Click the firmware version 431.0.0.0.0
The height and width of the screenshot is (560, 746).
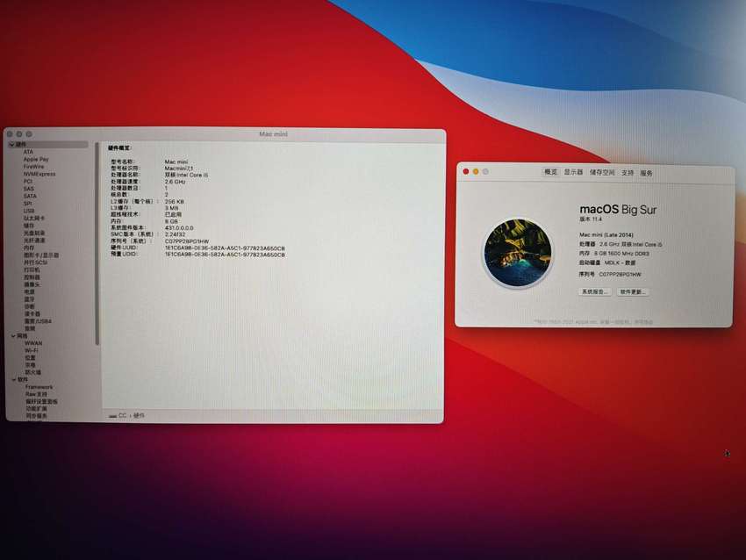tap(179, 228)
